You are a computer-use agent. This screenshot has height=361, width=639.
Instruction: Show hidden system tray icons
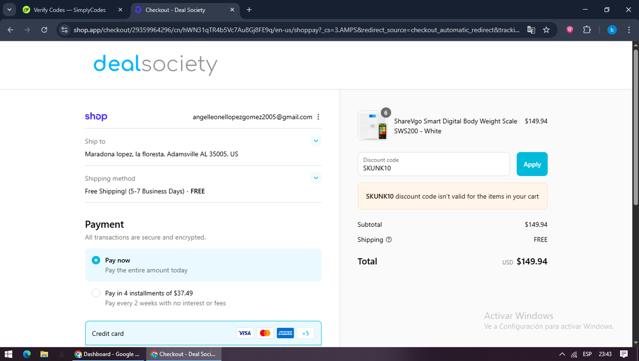click(562, 354)
